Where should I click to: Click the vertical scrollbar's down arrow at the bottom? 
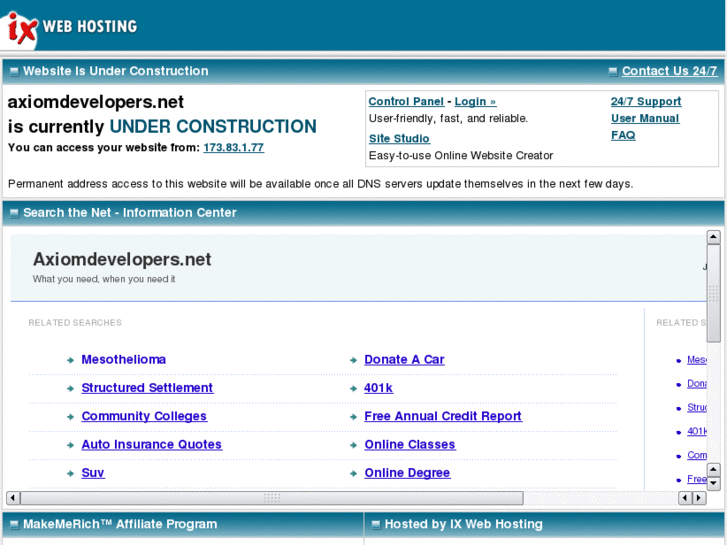click(x=714, y=484)
